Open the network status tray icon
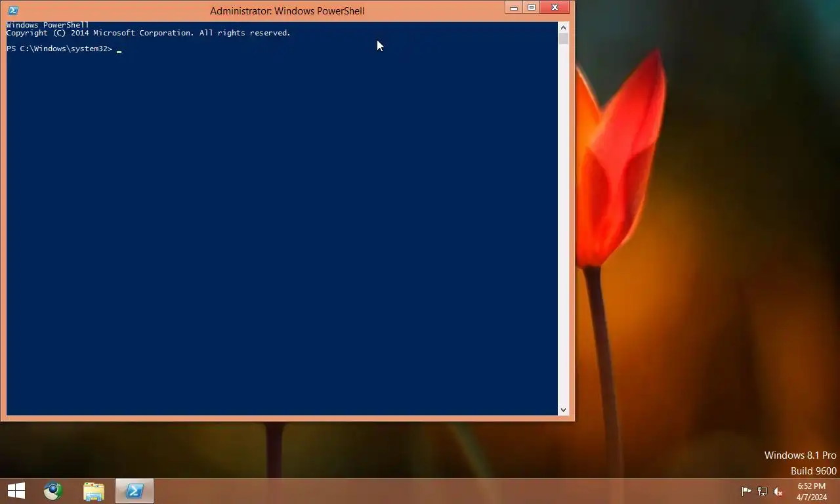The image size is (840, 504). pyautogui.click(x=763, y=492)
